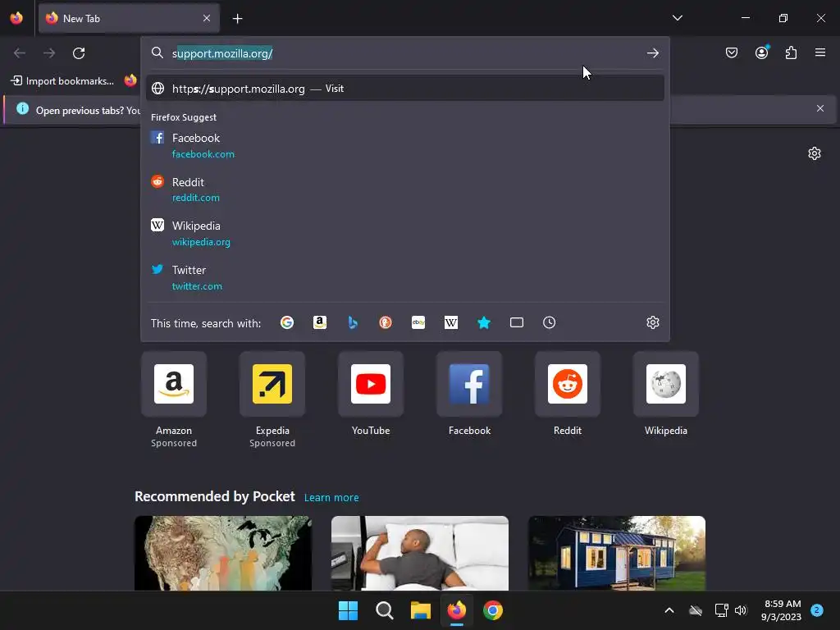Open Windows taskbar search
Image resolution: width=840 pixels, height=630 pixels.
point(385,610)
